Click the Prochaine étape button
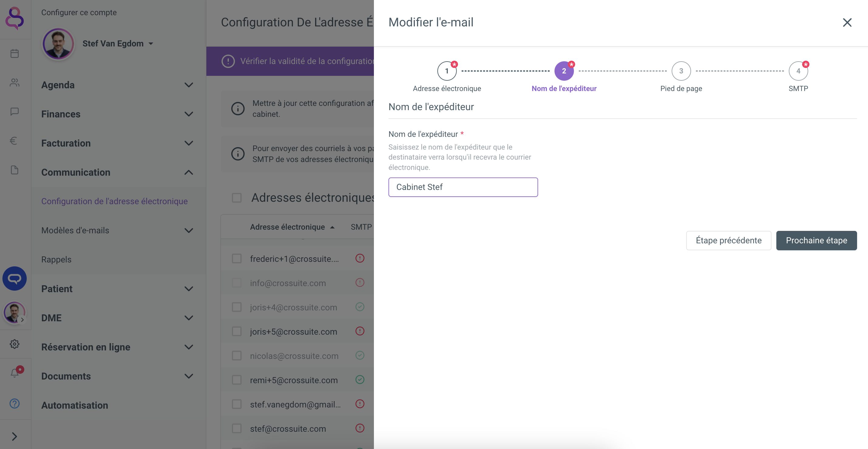The height and width of the screenshot is (449, 868). pyautogui.click(x=816, y=241)
